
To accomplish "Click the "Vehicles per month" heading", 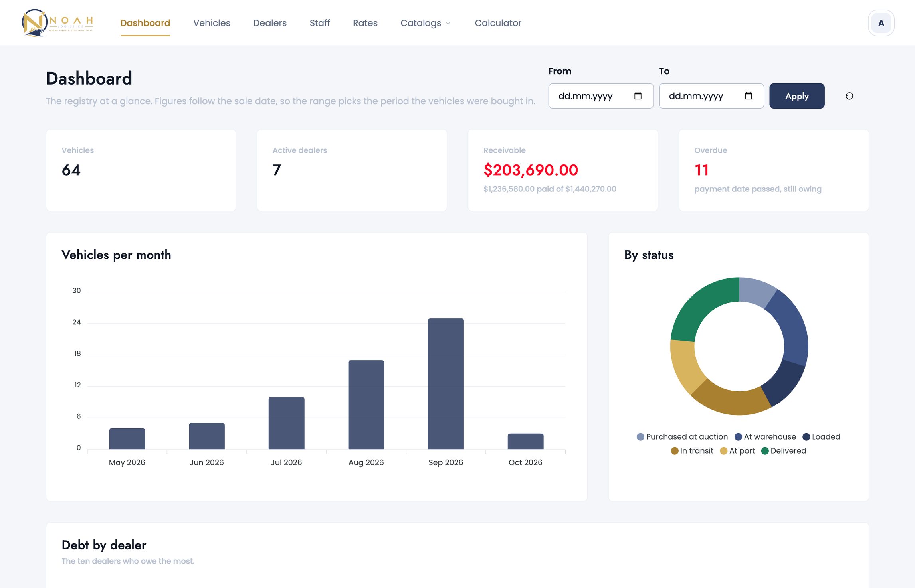I will coord(116,255).
